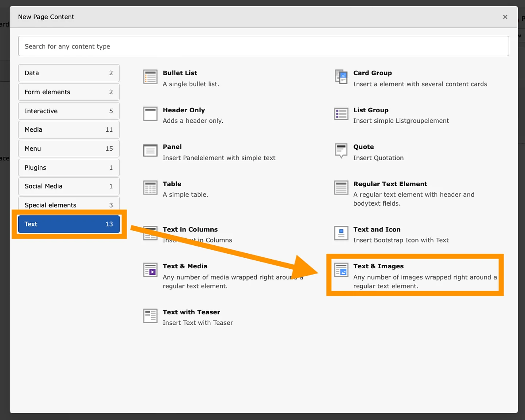This screenshot has width=525, height=420.
Task: Pick the Text & Media icon
Action: 150,270
